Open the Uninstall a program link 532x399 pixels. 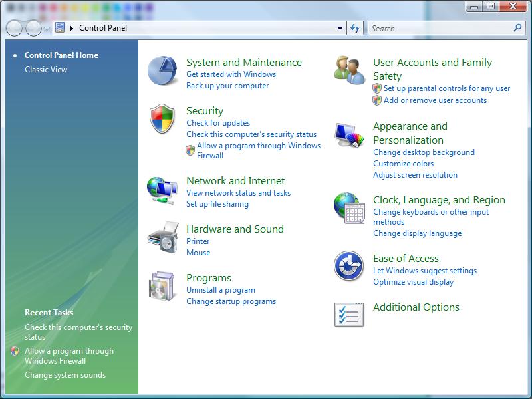point(221,290)
